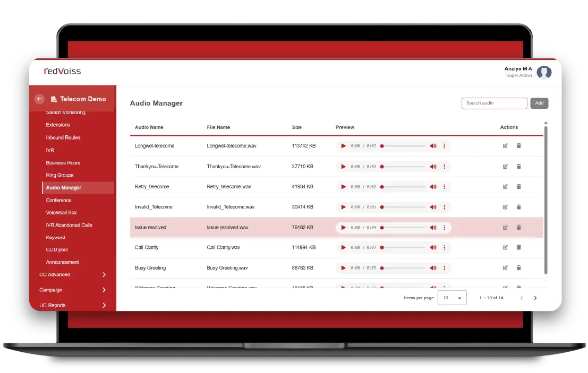Viewport: 588px width, 373px height.
Task: Open Conference in the sidebar
Action: tap(58, 201)
